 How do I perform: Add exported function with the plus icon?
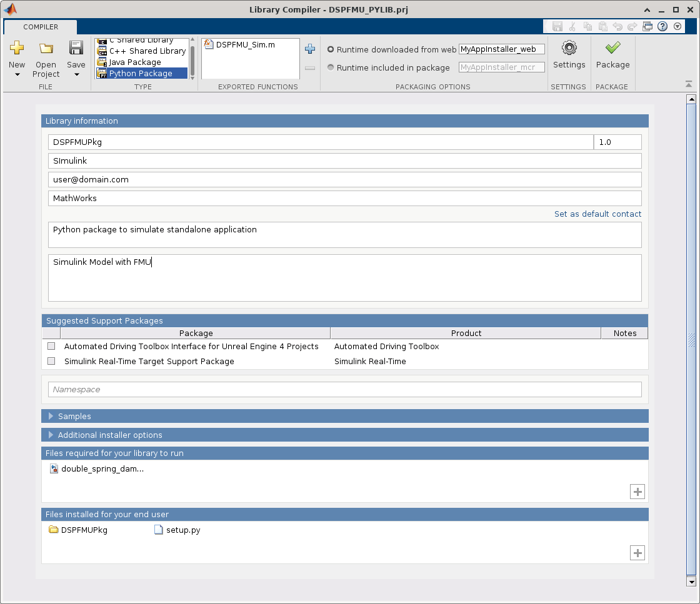(309, 49)
